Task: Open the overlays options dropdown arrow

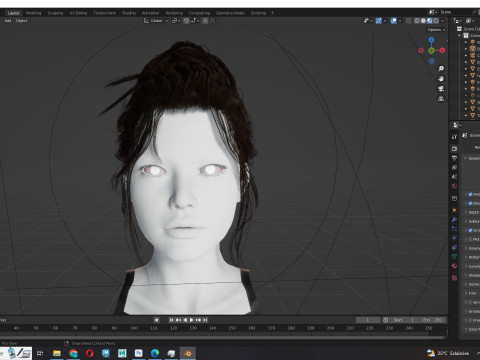Action: point(400,21)
